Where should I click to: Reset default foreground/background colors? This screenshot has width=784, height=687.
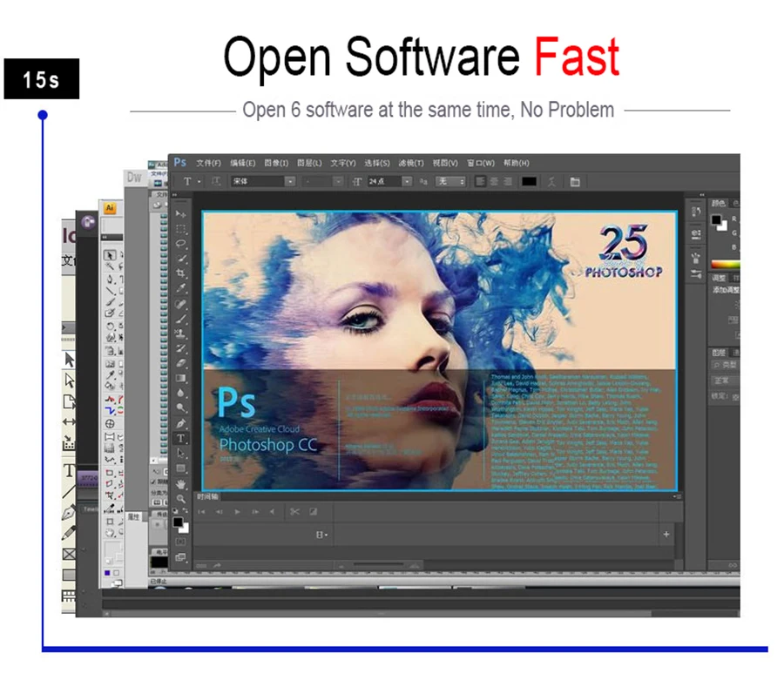[175, 510]
